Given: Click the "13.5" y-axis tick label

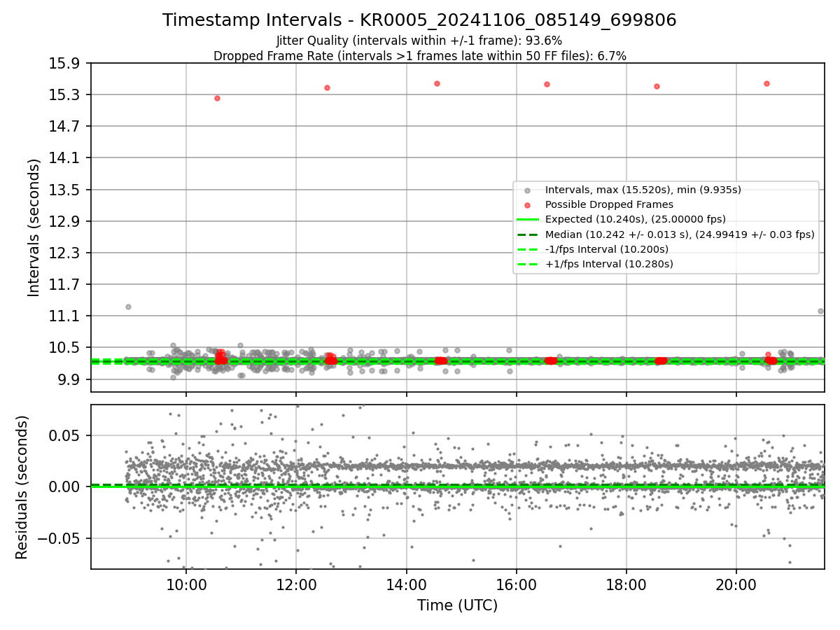Looking at the screenshot, I should [64, 190].
